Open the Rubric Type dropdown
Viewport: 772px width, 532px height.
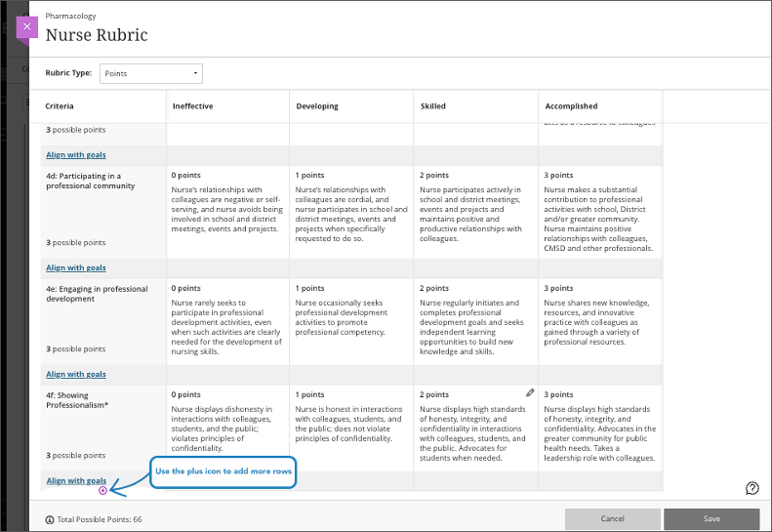tap(151, 73)
